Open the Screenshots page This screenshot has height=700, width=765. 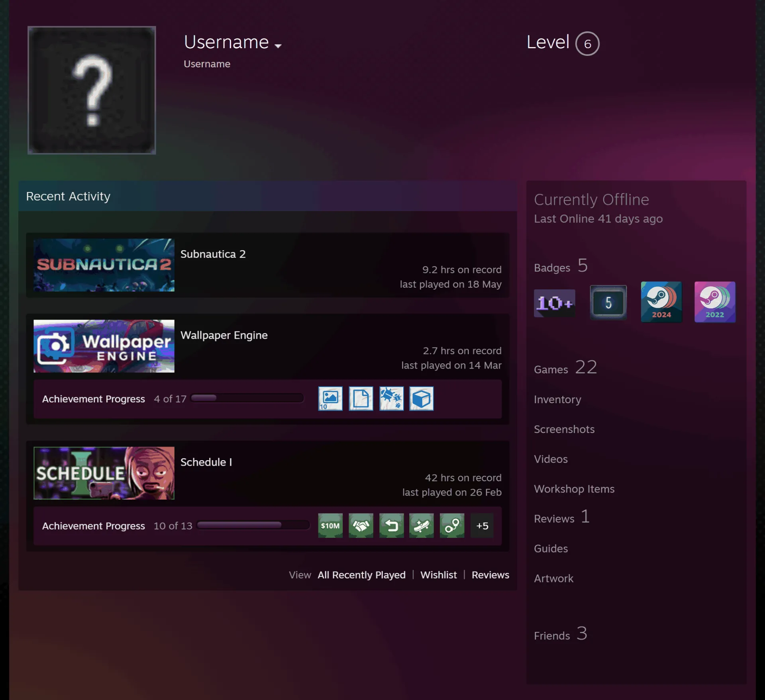(564, 429)
